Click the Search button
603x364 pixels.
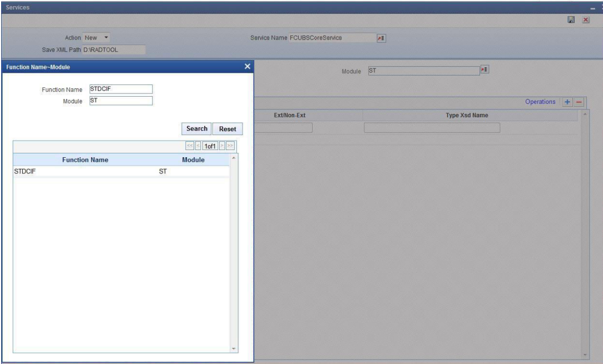click(x=196, y=129)
